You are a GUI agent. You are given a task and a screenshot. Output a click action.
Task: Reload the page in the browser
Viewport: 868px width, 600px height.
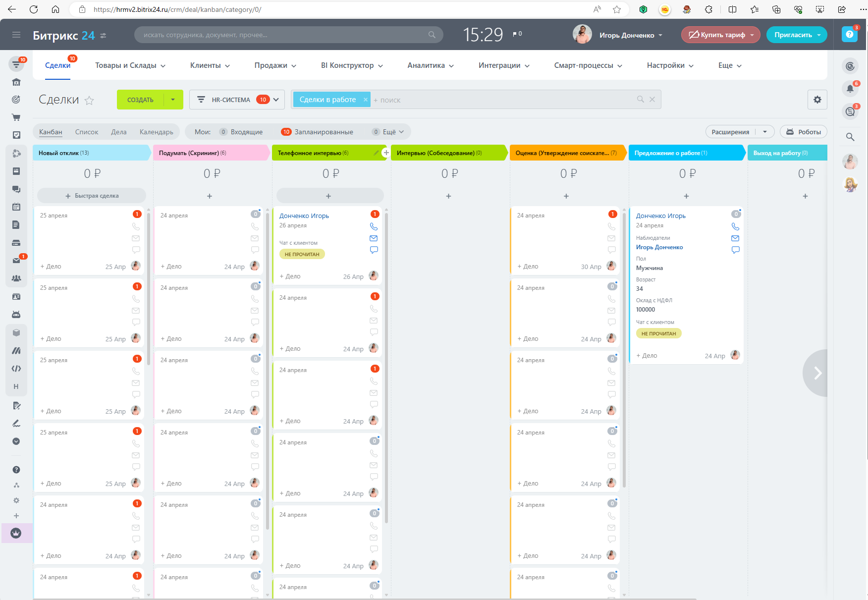tap(34, 9)
